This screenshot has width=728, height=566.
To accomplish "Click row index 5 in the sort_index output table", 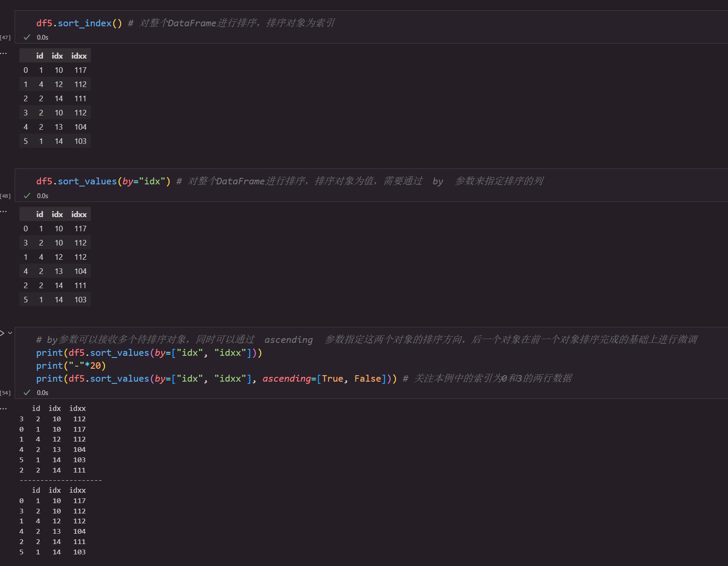I will point(26,141).
